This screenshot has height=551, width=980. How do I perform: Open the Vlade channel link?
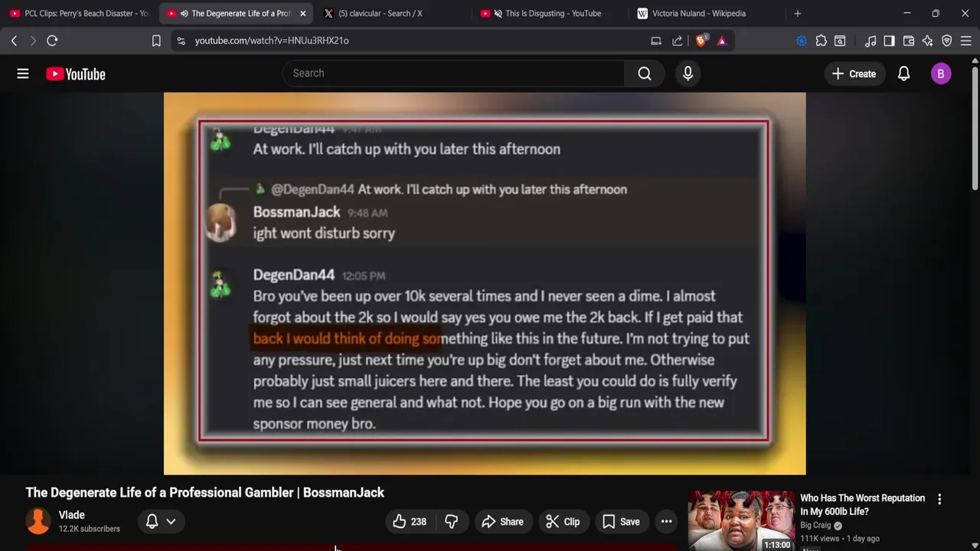[72, 515]
